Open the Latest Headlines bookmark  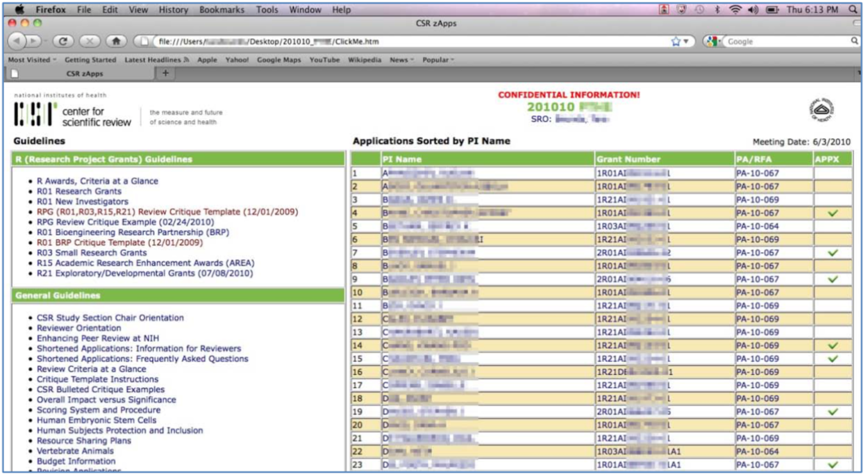(156, 60)
